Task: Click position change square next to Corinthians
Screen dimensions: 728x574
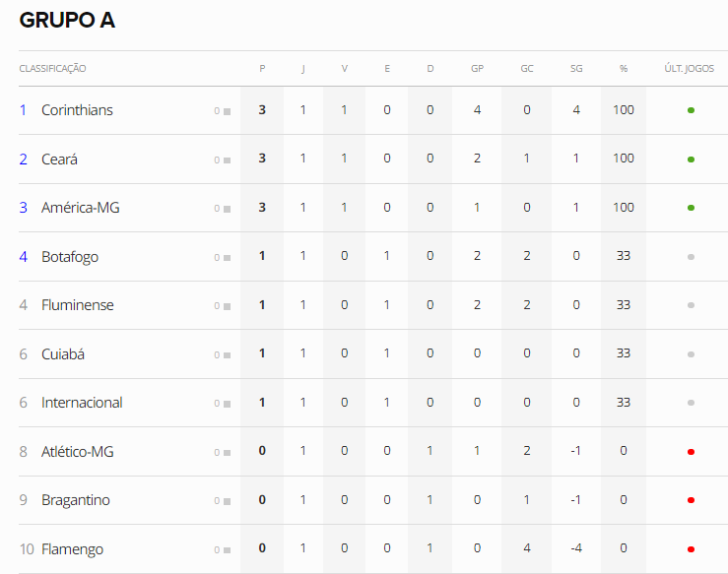Action: 227,111
